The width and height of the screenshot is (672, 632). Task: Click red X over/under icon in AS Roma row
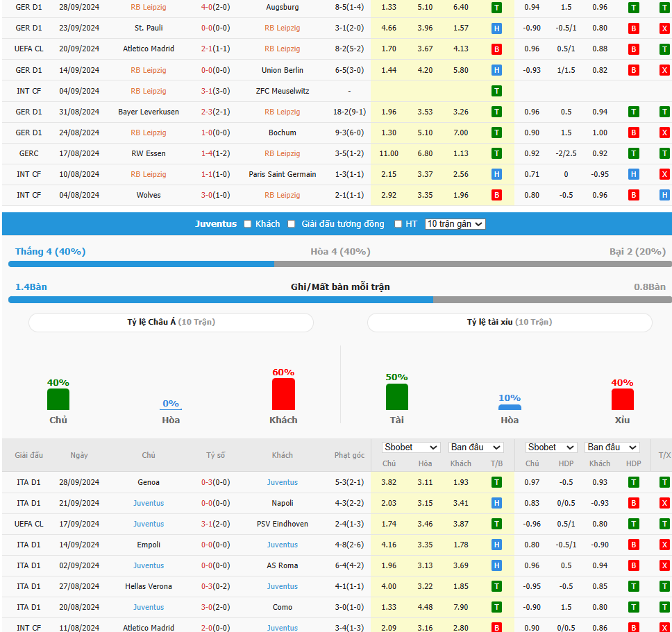(664, 565)
